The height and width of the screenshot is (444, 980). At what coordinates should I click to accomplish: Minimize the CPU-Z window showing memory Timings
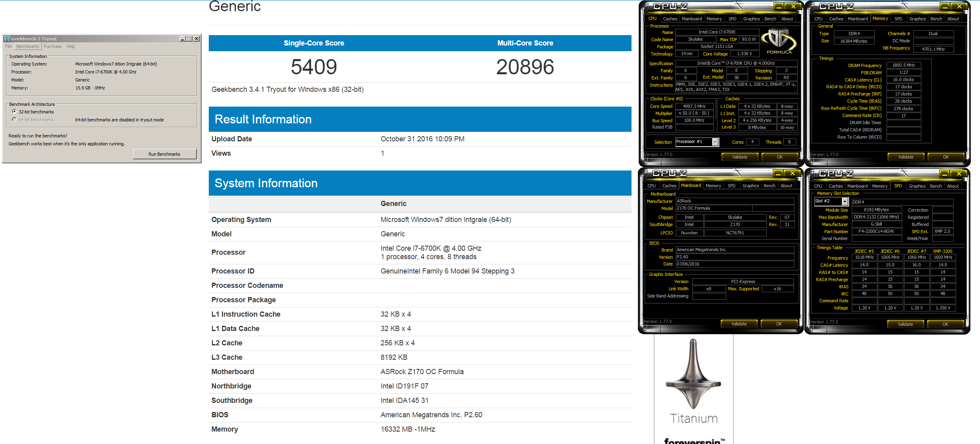945,6
